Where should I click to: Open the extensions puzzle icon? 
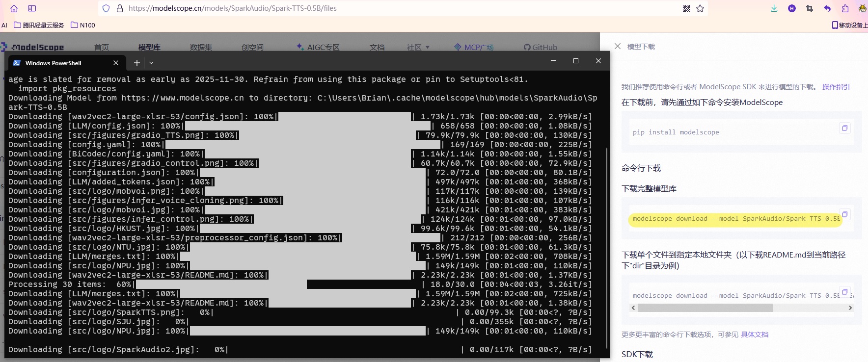pos(845,8)
